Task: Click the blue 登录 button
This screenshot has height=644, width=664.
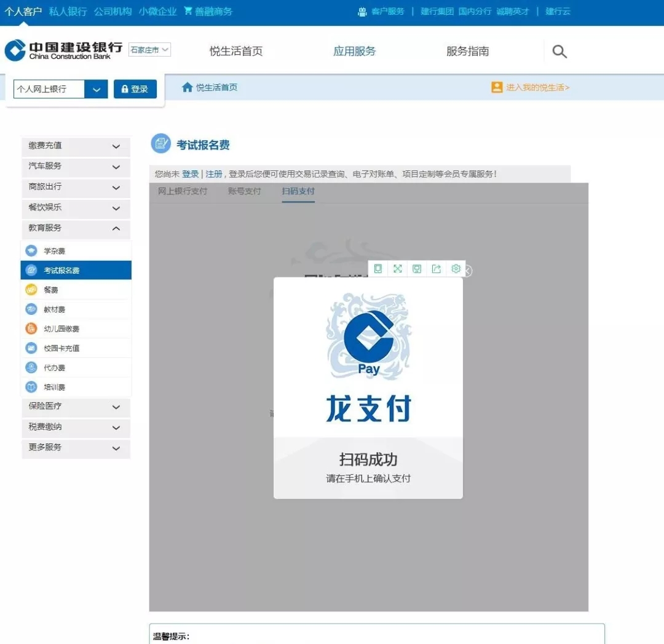Action: point(135,89)
